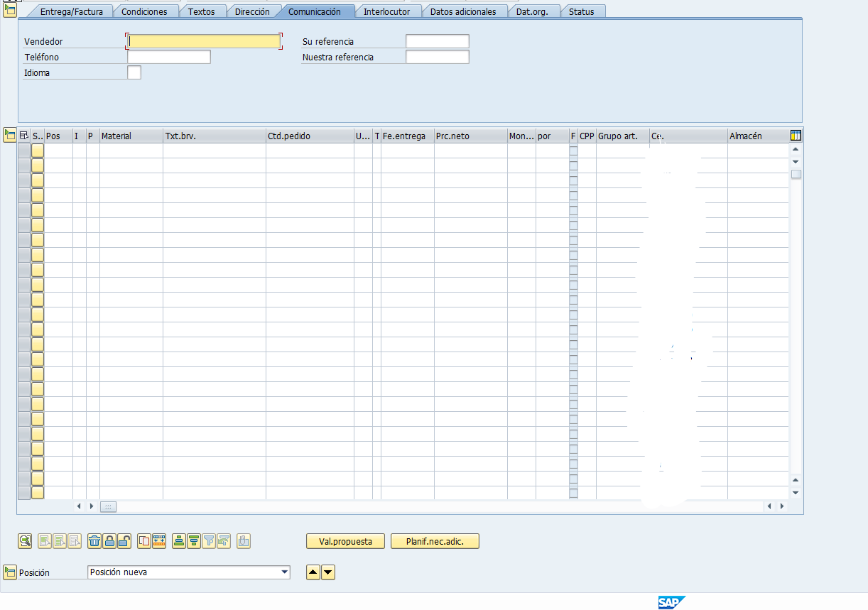The width and height of the screenshot is (868, 610).
Task: Click the right arrow at horizontal scrollbar's far end
Action: (781, 506)
